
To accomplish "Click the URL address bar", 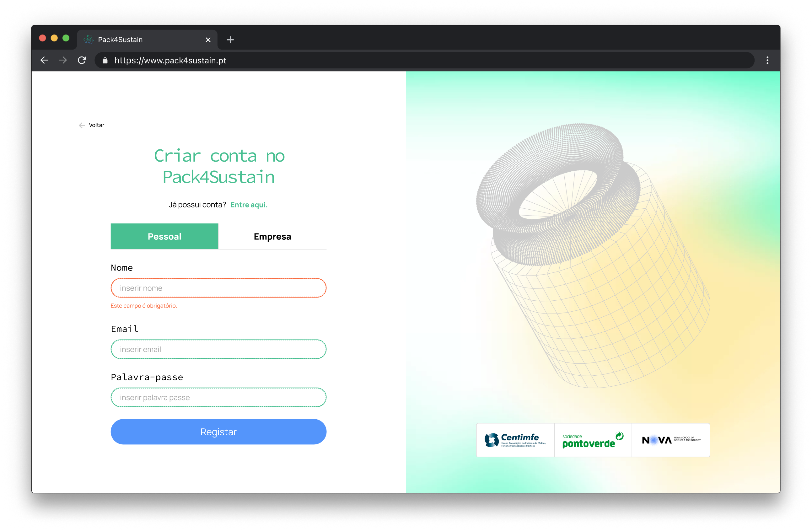I will 409,60.
